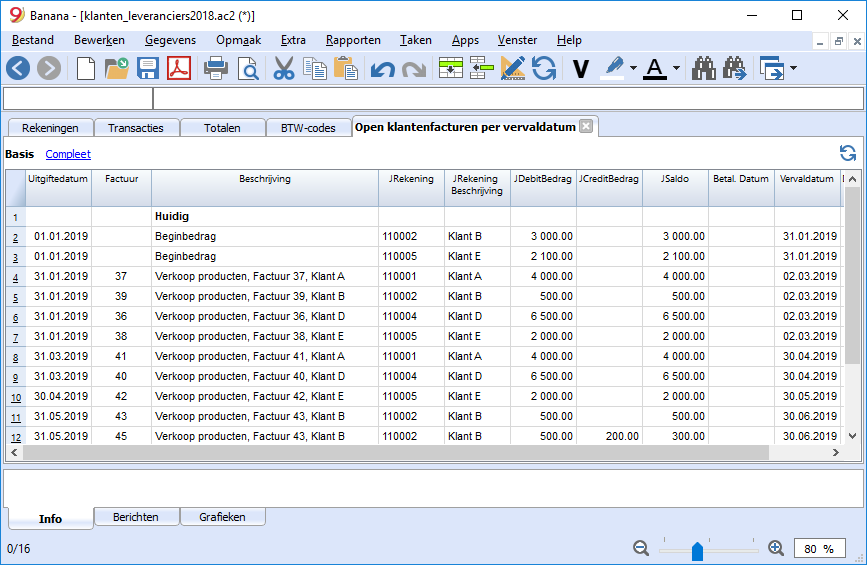The image size is (867, 565).
Task: Open the Bestand menu
Action: tap(33, 40)
